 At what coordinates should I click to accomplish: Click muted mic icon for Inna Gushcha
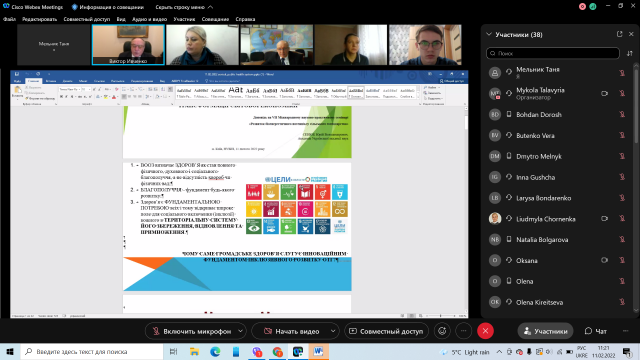[x=622, y=177]
